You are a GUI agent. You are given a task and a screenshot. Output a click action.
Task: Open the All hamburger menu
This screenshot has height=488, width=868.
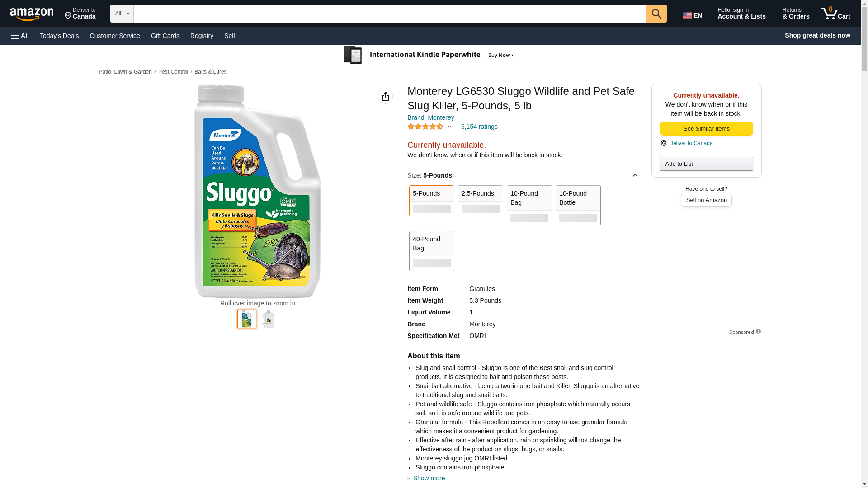[20, 36]
